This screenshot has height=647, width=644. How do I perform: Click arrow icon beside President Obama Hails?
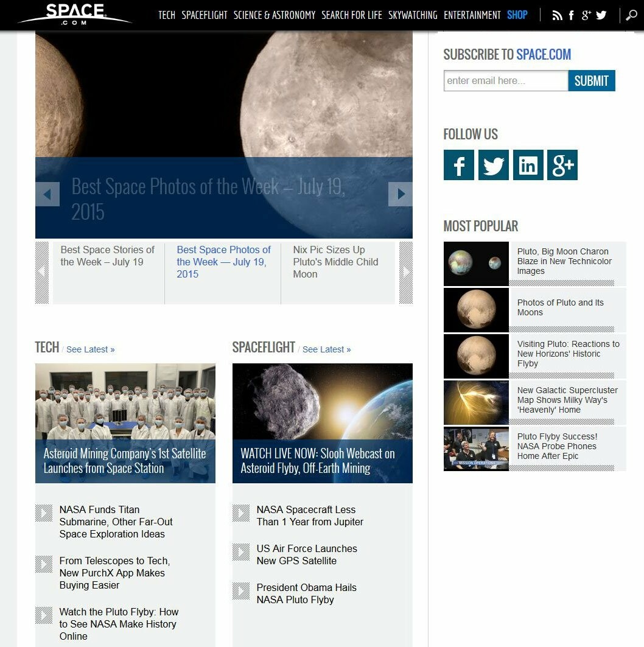coord(241,591)
